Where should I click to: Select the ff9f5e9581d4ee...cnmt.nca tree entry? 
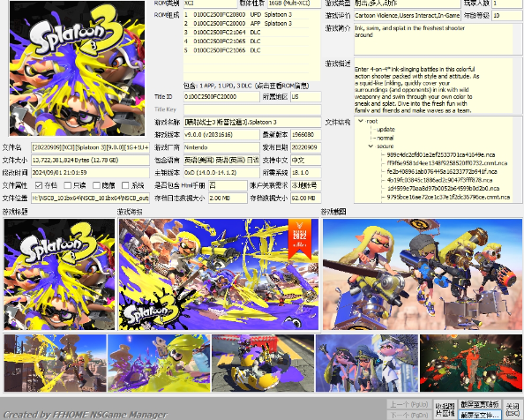[447, 163]
